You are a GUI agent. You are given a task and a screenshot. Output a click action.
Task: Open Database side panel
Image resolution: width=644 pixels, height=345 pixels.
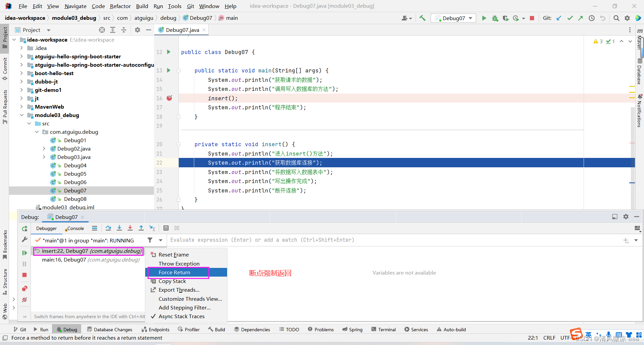639,71
